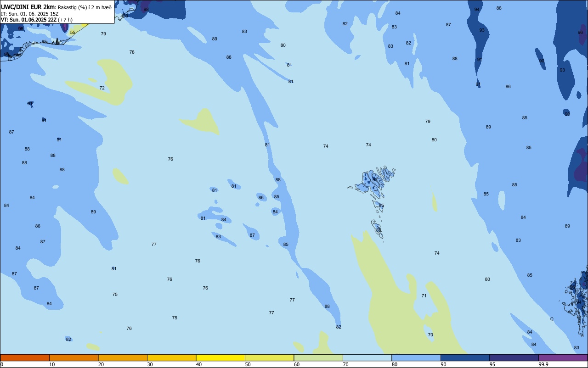Viewport: 588px width, 368px height.
Task: Click the '99.9' legend tick label
Action: point(543,364)
